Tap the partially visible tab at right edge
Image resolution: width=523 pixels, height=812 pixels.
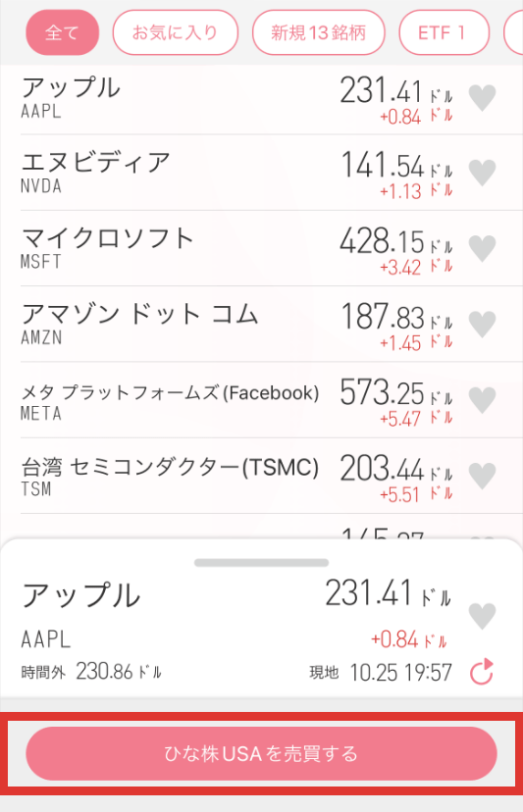coord(513,32)
